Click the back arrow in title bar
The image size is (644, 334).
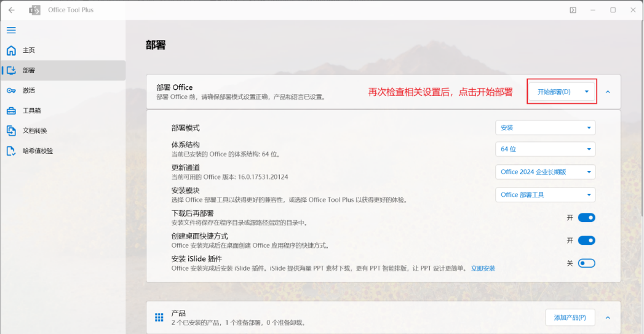[12, 10]
